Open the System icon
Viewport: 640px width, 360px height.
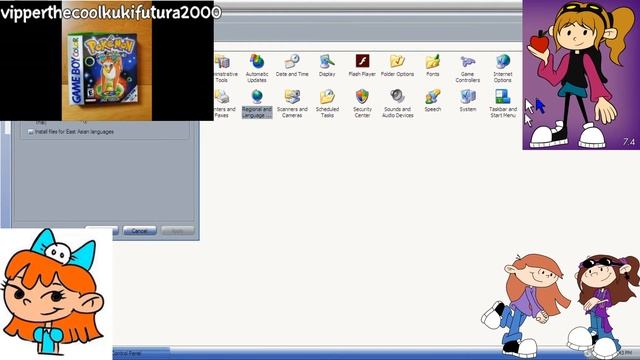tap(468, 100)
